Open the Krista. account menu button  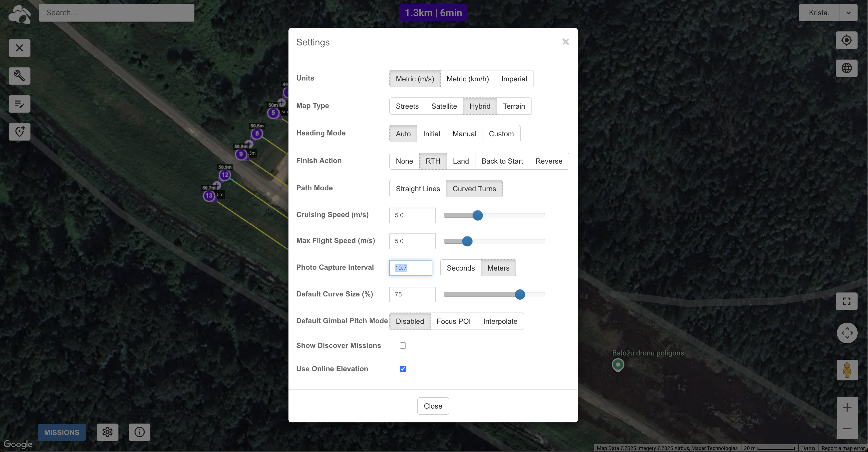tap(819, 13)
